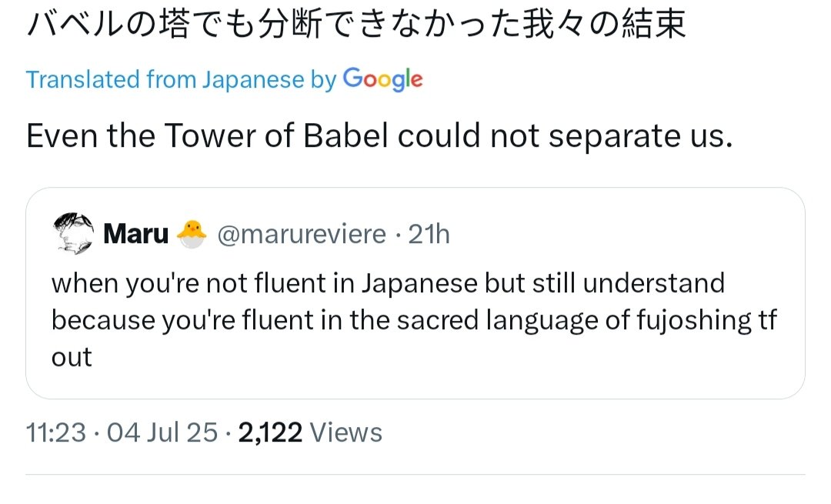
Task: Open Maru's profile avatar picture
Action: [73, 233]
